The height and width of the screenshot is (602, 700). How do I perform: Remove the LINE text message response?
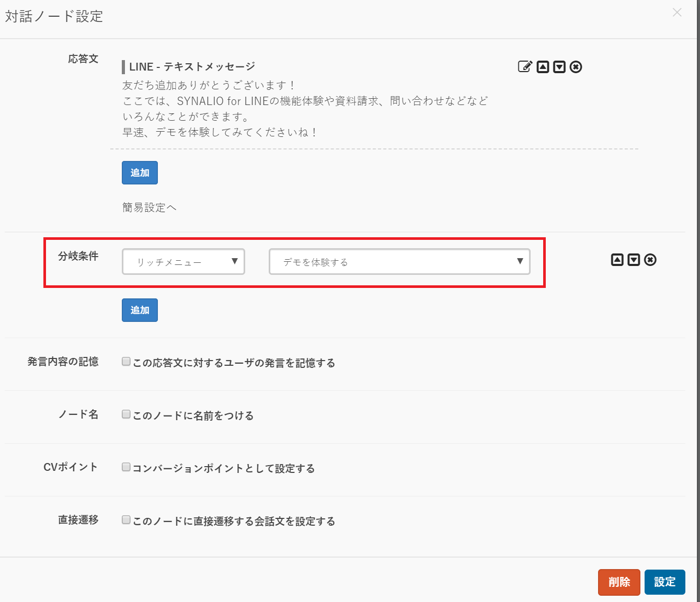click(576, 67)
